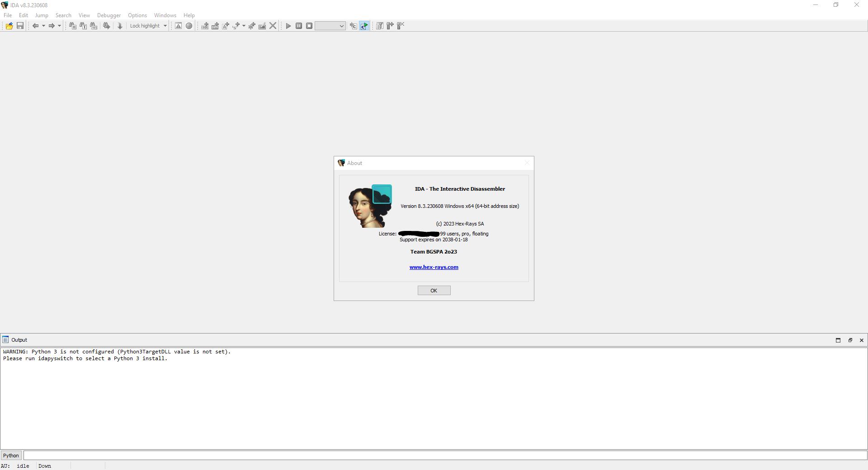This screenshot has width=868, height=470.
Task: Focus the Python command input field
Action: click(x=445, y=456)
